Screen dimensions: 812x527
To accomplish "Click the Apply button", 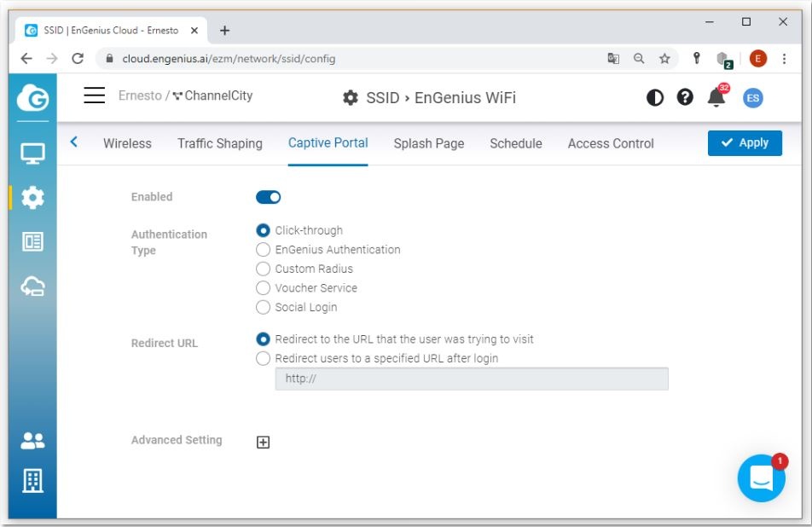I will pyautogui.click(x=745, y=143).
